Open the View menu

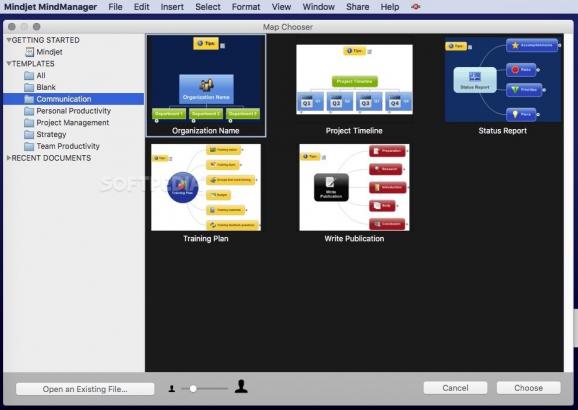click(x=281, y=7)
